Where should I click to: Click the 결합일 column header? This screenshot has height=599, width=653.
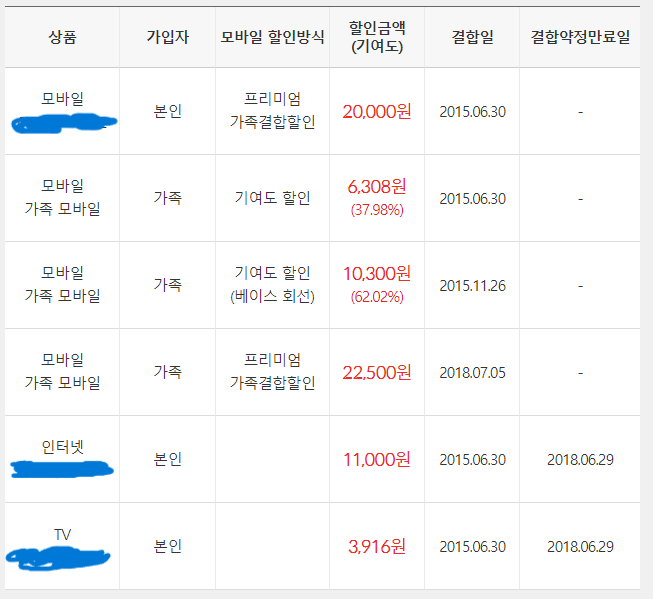472,37
